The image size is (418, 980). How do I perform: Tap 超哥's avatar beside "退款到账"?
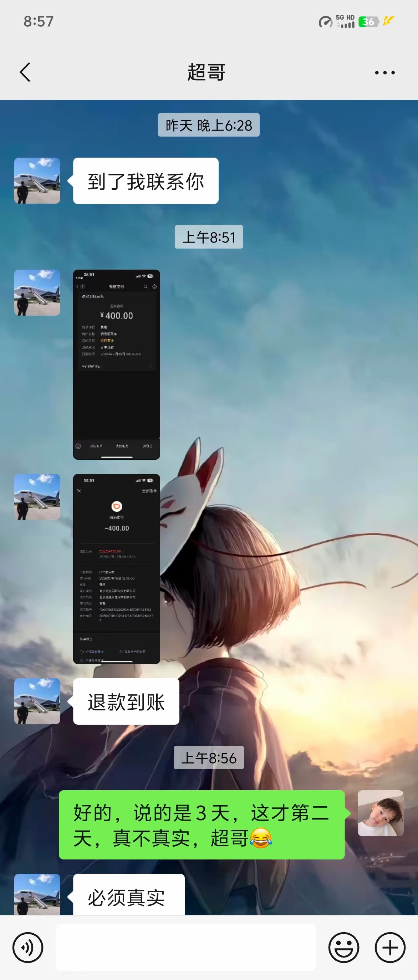pos(37,701)
